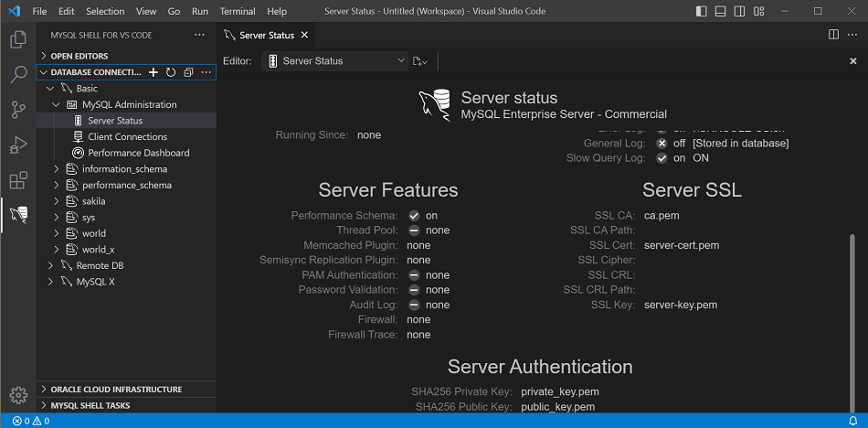Click the Performance Schema on checkmark
Viewport: 868px width, 428px height.
click(x=414, y=216)
